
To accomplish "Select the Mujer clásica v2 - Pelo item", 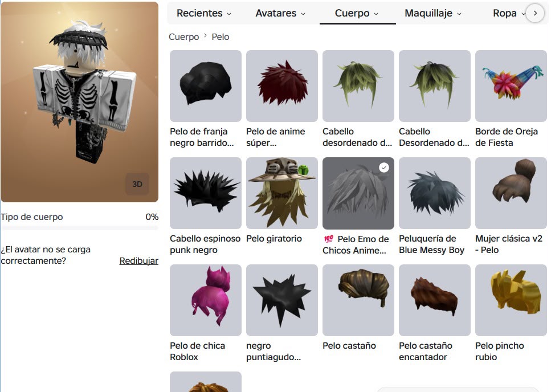I will click(511, 193).
